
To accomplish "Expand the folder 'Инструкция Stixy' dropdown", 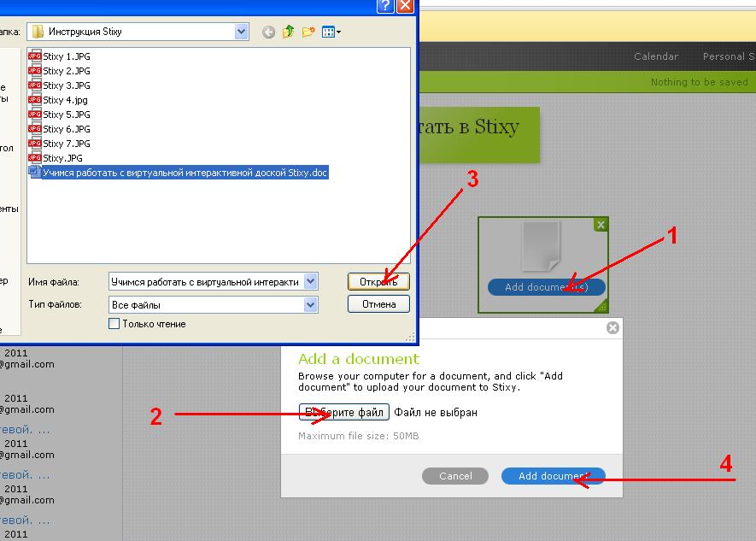I will pyautogui.click(x=241, y=32).
